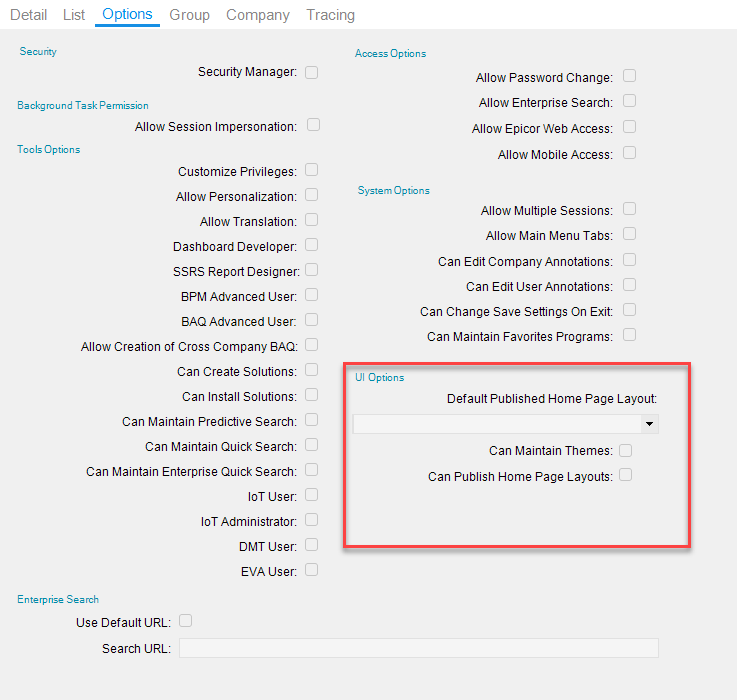Viewport: 737px width, 700px height.
Task: Click into the Search URL field
Action: 418,648
